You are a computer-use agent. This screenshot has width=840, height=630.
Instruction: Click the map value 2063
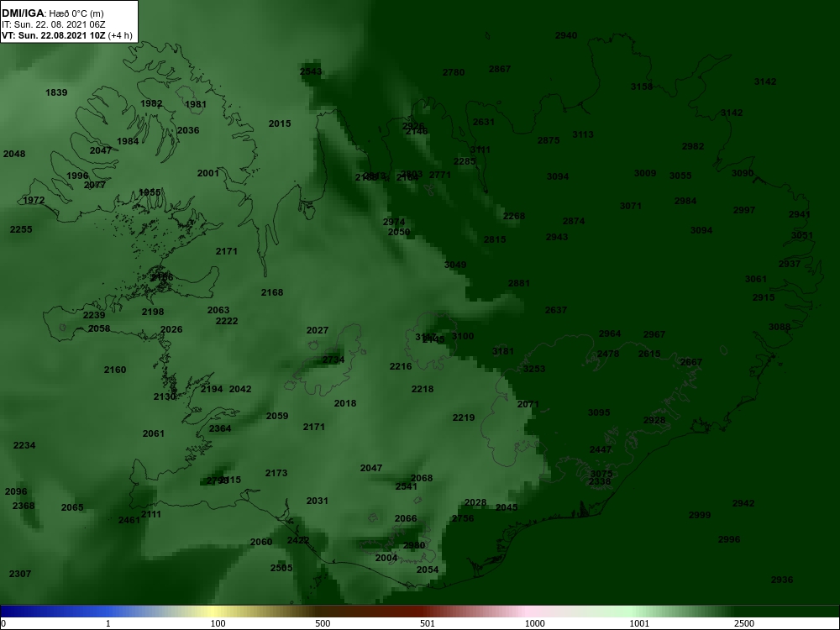click(218, 310)
